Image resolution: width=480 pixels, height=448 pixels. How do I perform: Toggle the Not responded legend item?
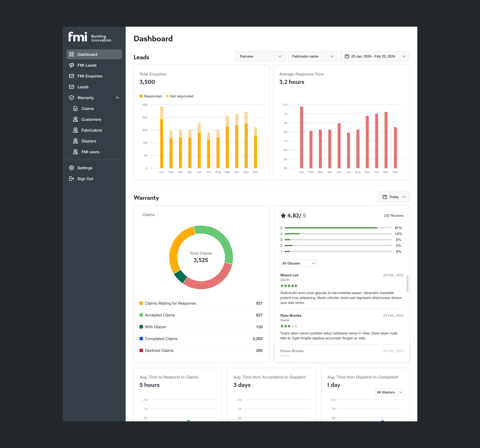(x=179, y=96)
